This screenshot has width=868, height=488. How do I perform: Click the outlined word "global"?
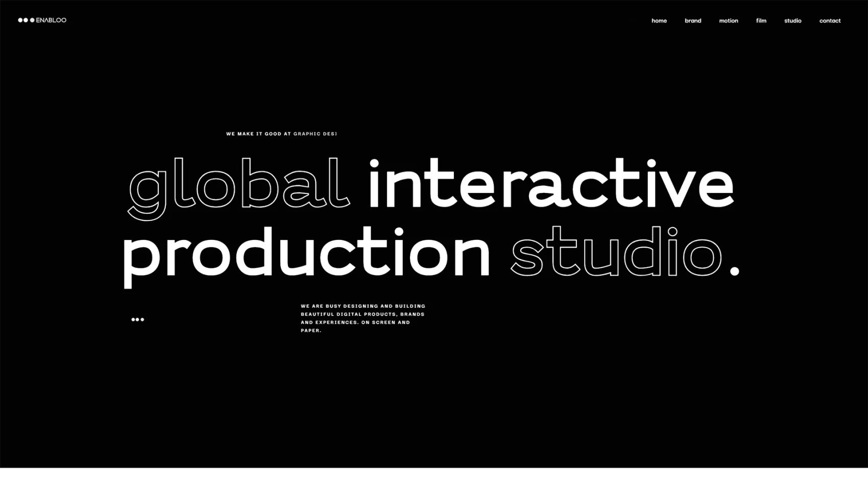238,186
